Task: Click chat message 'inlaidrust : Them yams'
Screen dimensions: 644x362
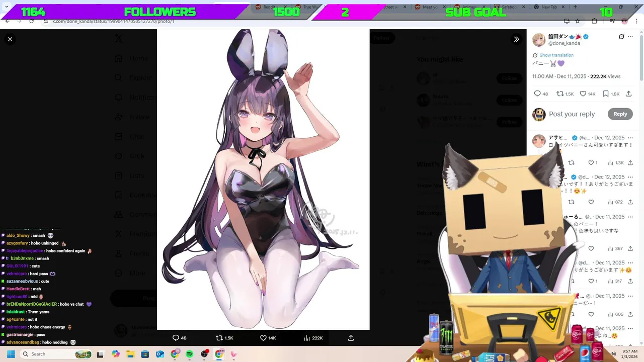Action: (28, 312)
